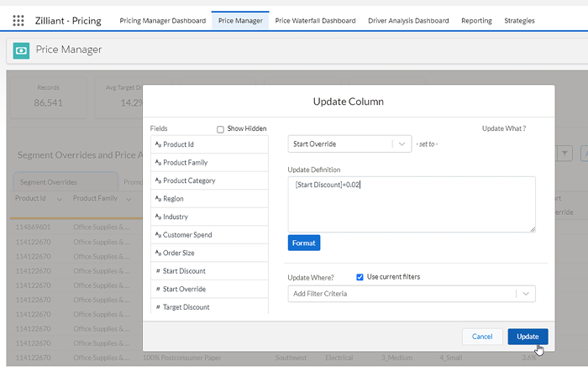This screenshot has height=392, width=588.
Task: Click the Price Manager page icon
Action: [21, 50]
